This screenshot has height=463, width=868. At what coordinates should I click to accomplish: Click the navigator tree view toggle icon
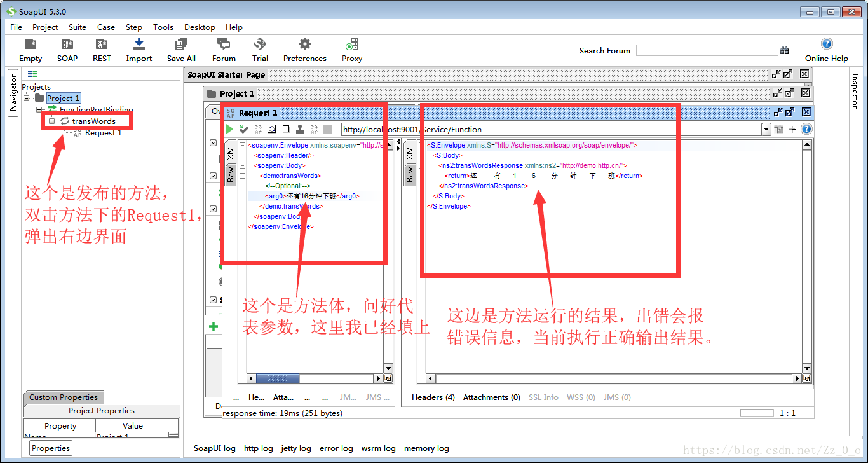32,74
